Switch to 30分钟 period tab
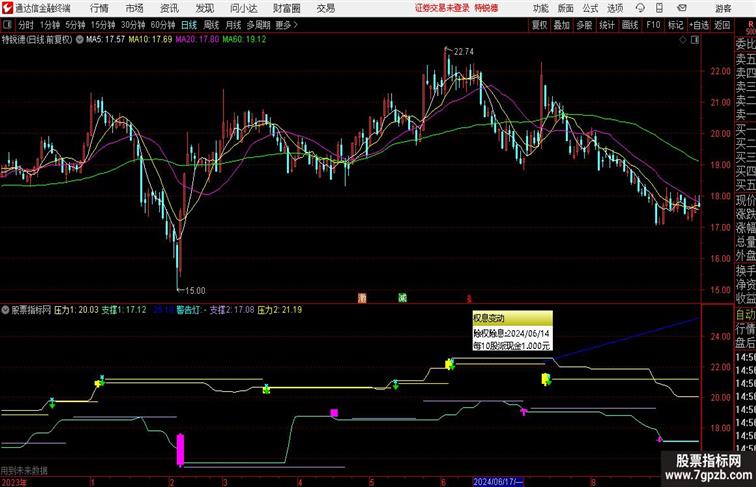 coord(133,25)
